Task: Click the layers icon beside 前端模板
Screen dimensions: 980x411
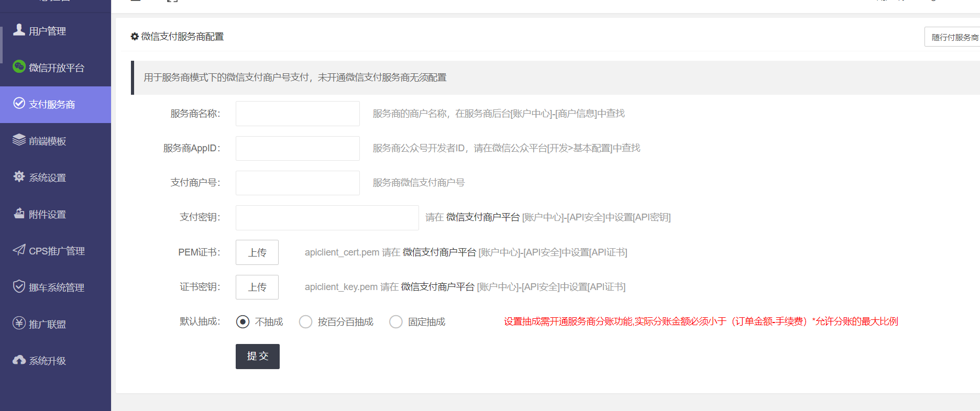Action: [19, 140]
